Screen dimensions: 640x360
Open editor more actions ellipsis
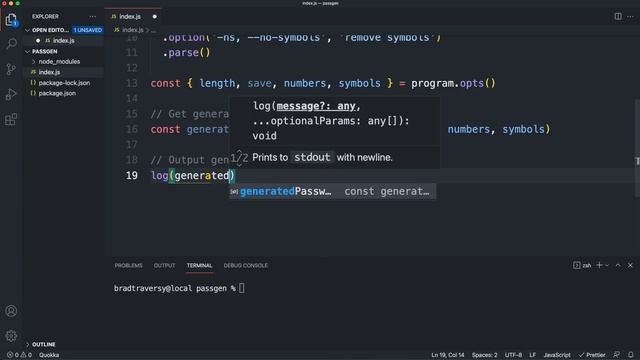click(x=631, y=16)
